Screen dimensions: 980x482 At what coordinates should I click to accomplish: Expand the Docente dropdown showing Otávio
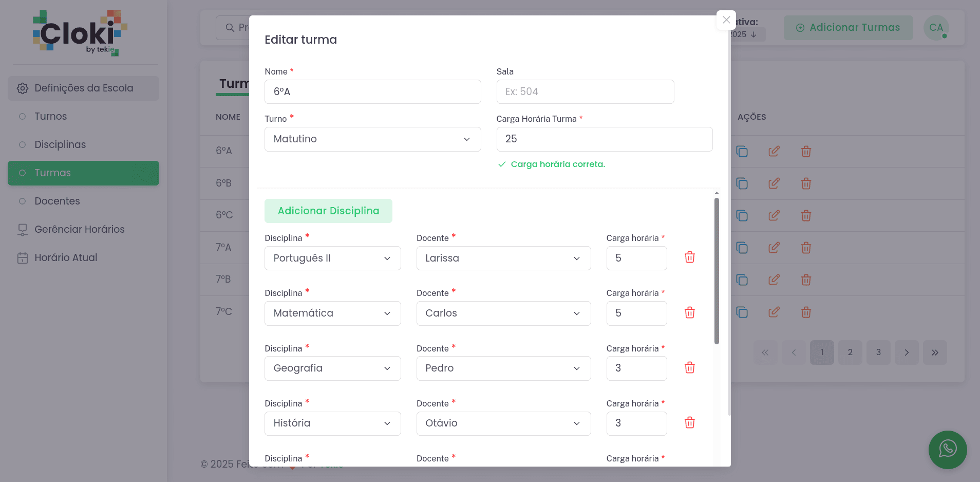click(503, 423)
